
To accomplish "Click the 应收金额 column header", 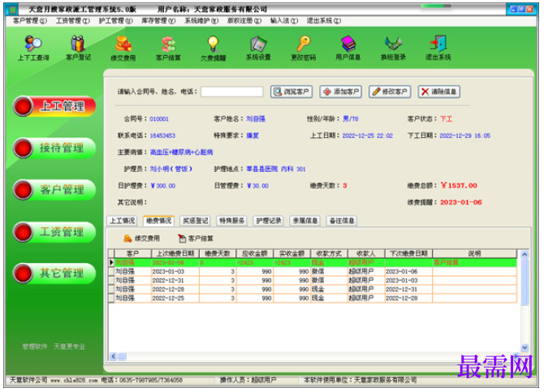I will tap(255, 253).
